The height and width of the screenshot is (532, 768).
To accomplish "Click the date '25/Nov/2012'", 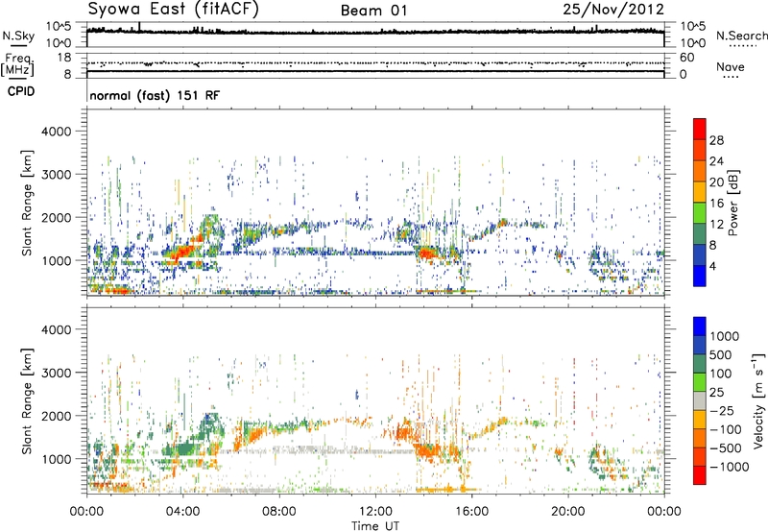I will [x=613, y=10].
